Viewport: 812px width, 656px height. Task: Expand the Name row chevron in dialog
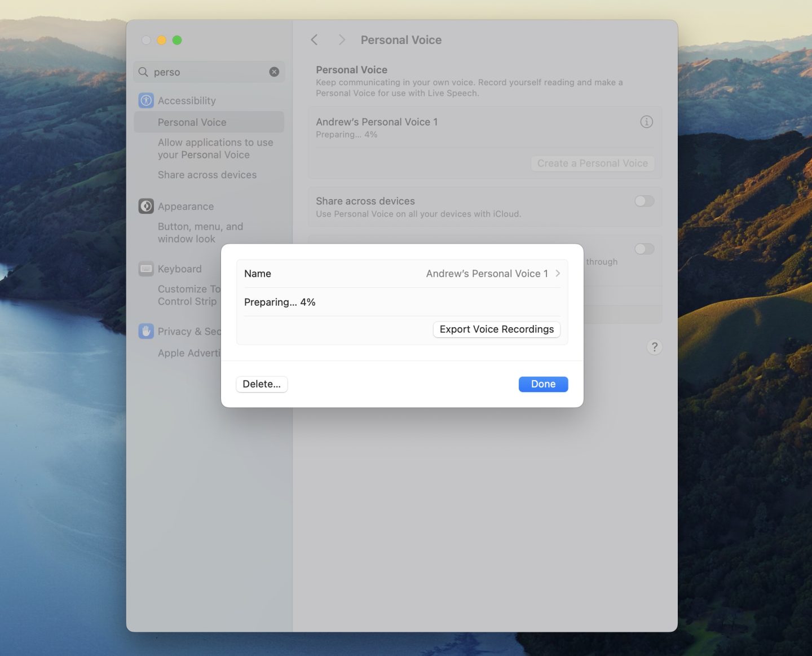coord(558,274)
